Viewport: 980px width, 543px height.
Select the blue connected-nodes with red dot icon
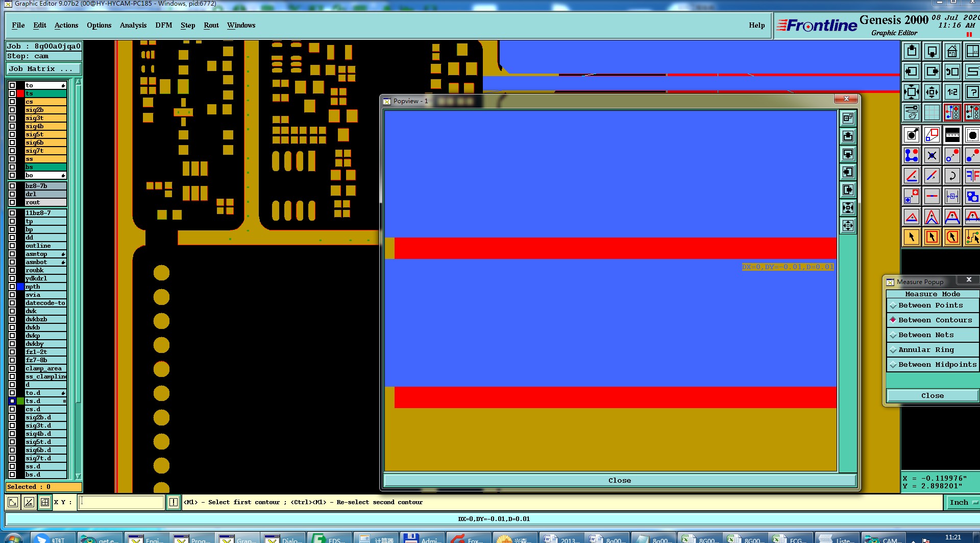click(912, 155)
